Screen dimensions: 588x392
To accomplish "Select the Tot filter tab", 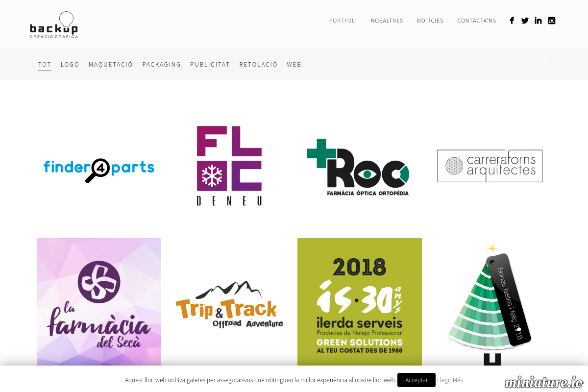I will (45, 65).
